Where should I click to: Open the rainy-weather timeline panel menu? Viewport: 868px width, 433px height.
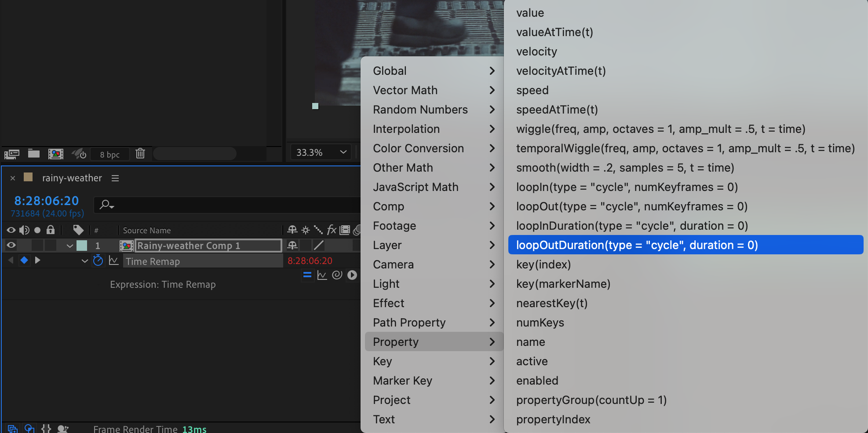click(115, 178)
